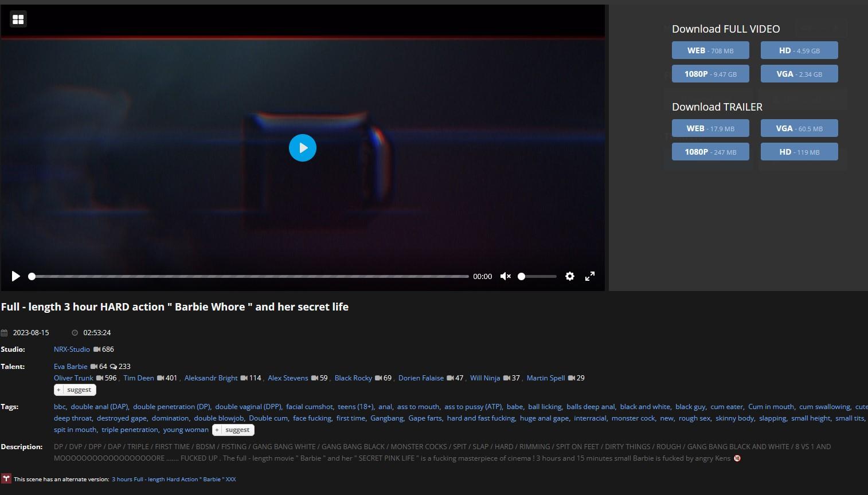Screen dimensions: 868x495
Task: Enter fullscreen mode in the player
Action: (589, 276)
